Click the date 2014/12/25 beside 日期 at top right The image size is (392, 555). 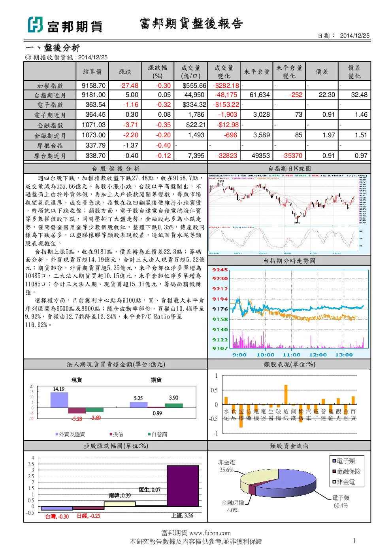click(x=354, y=36)
